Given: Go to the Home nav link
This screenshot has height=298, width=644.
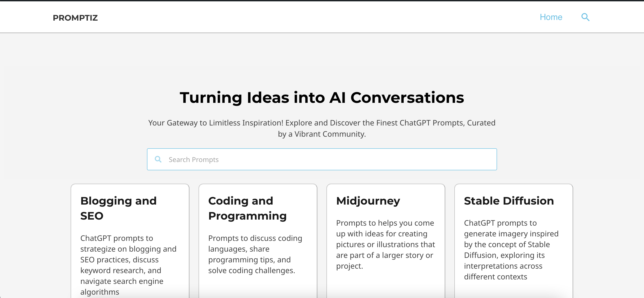Looking at the screenshot, I should coord(551,17).
